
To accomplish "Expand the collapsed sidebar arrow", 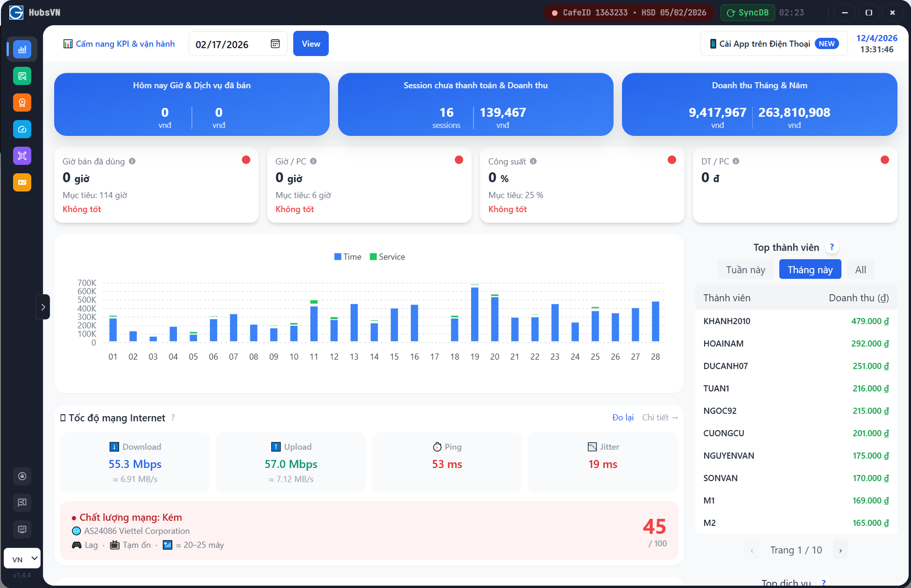I will click(43, 307).
